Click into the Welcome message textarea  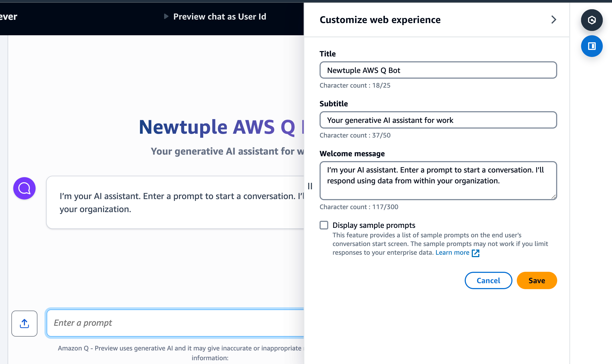(x=438, y=181)
